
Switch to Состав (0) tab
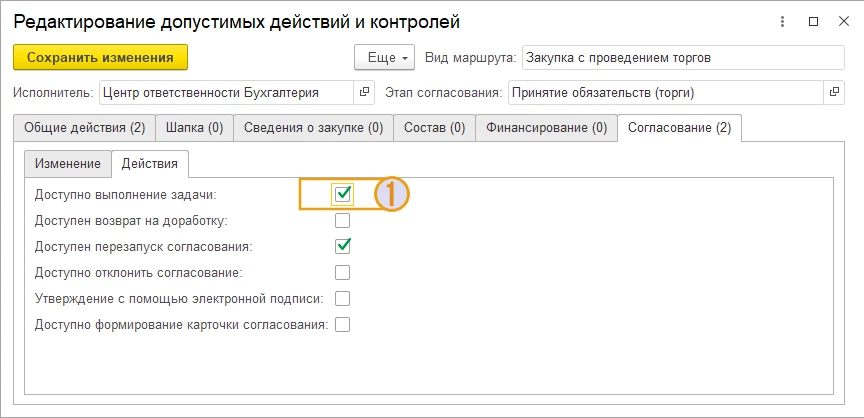pos(434,128)
